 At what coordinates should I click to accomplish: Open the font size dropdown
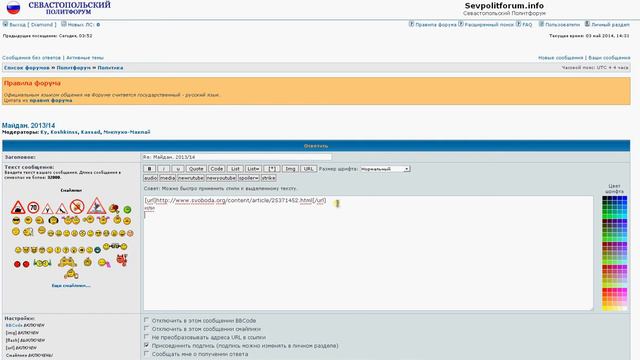385,169
